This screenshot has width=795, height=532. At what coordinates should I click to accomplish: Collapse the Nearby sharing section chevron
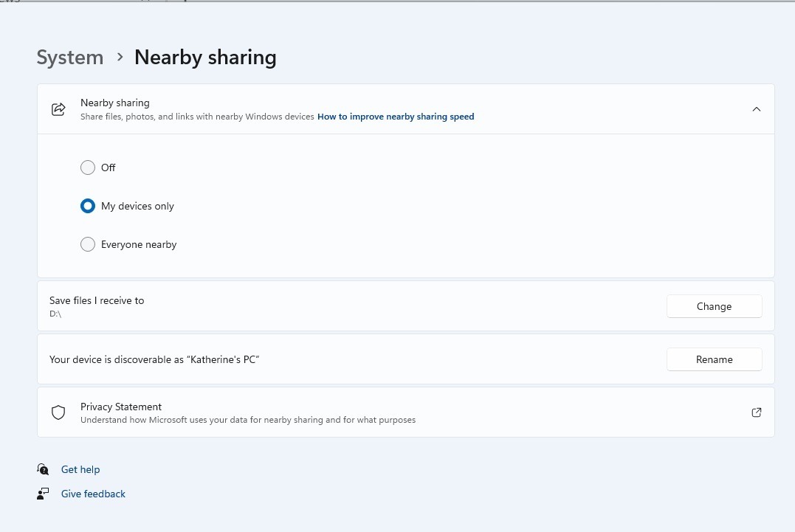[756, 109]
